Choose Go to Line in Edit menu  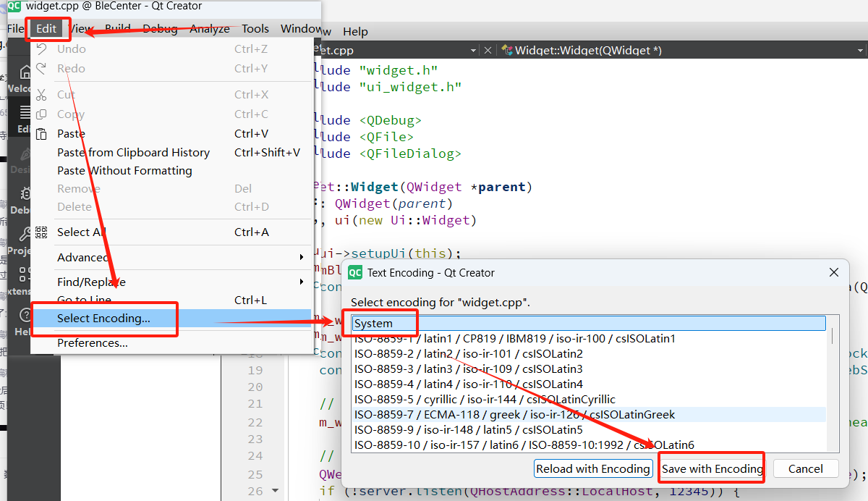click(x=173, y=300)
